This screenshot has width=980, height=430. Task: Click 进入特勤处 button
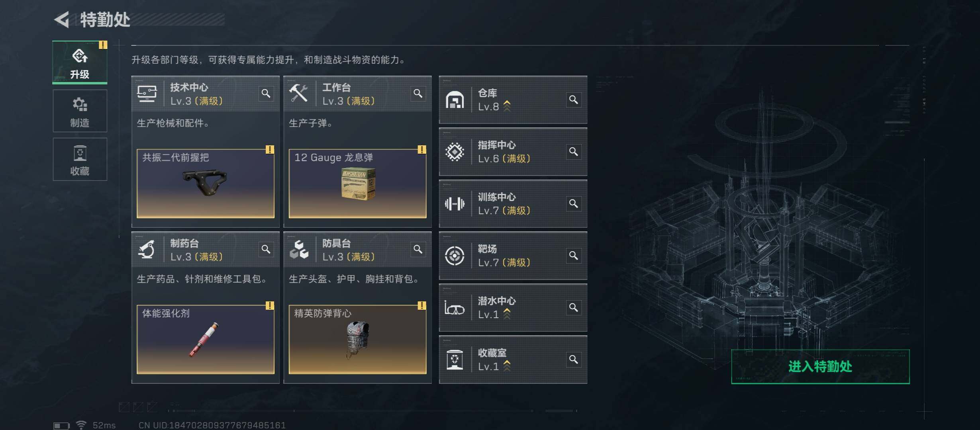coord(820,367)
